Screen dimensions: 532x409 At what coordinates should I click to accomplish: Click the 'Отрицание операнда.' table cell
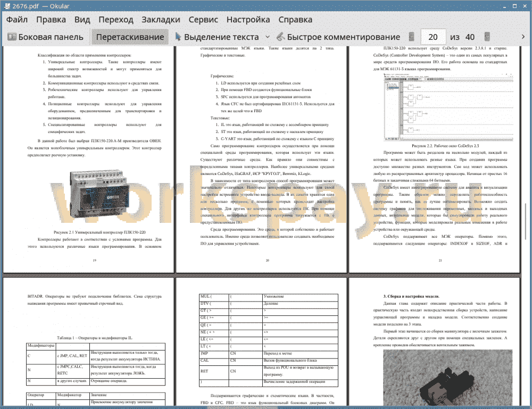127,381
